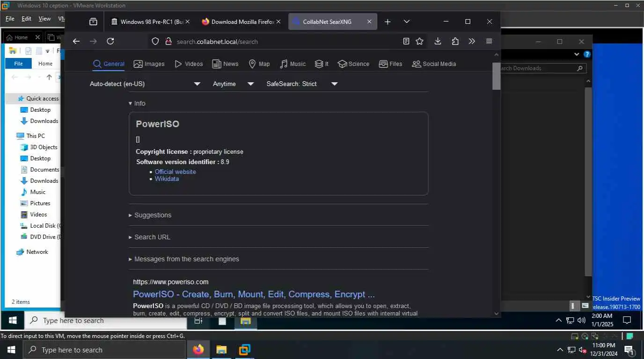The height and width of the screenshot is (359, 644).
Task: Select the Science search category
Action: click(x=353, y=64)
